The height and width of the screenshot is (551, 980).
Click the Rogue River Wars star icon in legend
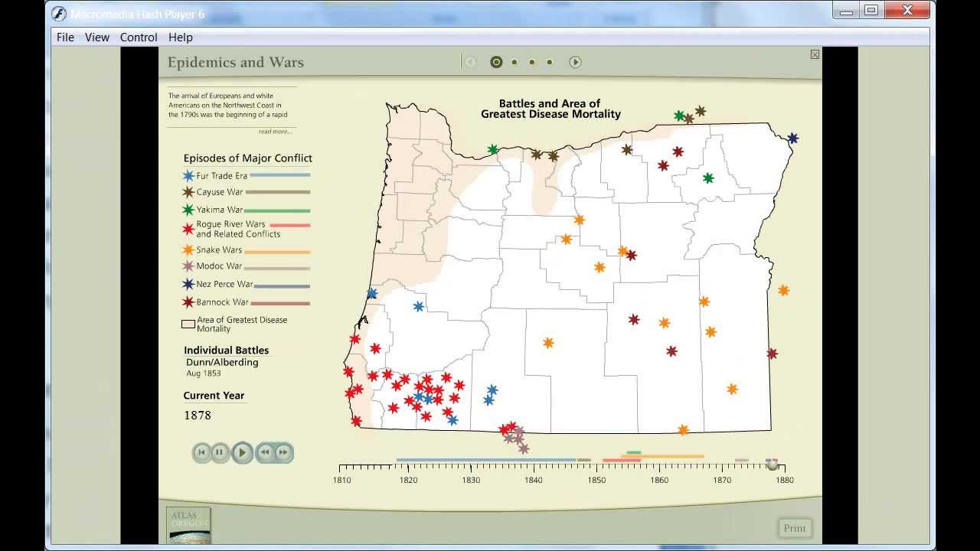(188, 228)
